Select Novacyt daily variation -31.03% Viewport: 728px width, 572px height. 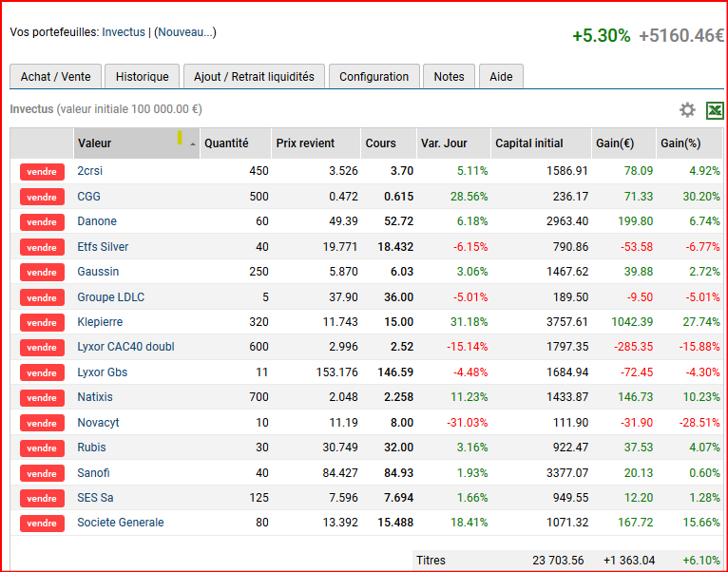point(467,423)
